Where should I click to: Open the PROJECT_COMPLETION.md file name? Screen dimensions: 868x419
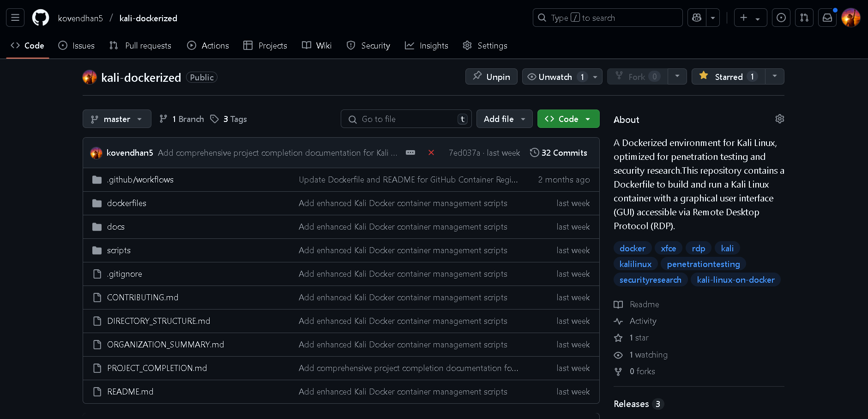tap(157, 368)
